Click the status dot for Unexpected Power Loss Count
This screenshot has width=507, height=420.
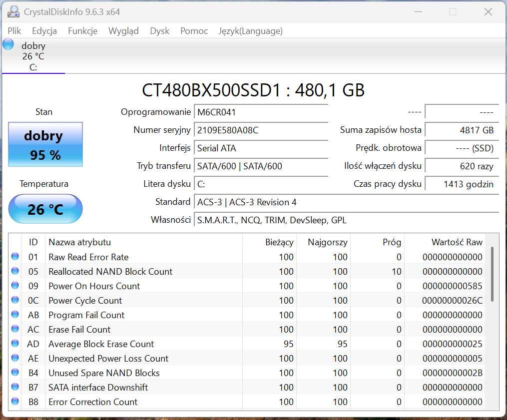pos(15,358)
